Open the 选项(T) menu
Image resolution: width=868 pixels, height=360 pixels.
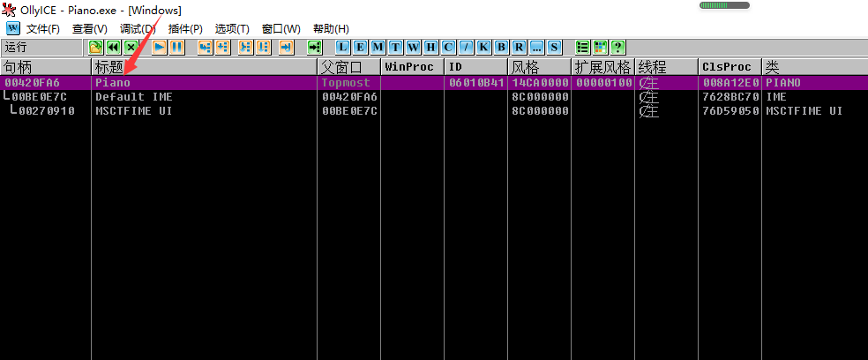[233, 29]
